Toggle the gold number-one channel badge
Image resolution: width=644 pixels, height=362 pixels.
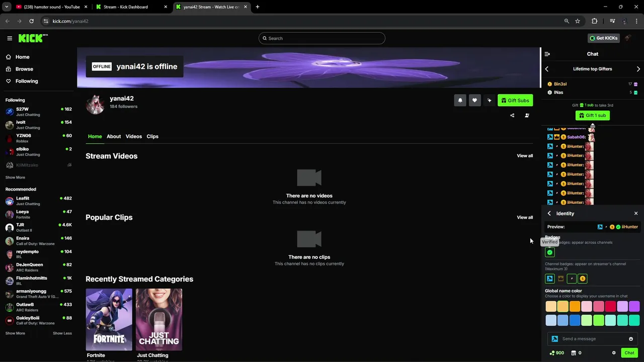(583, 279)
